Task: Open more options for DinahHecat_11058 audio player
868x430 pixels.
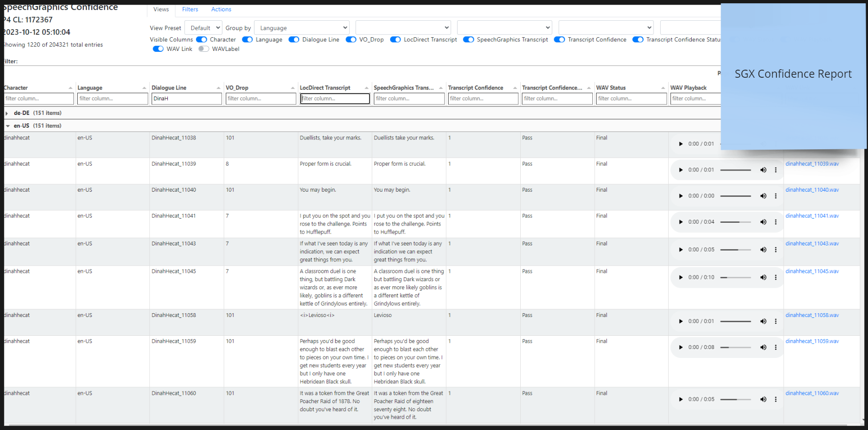Action: [x=776, y=321]
